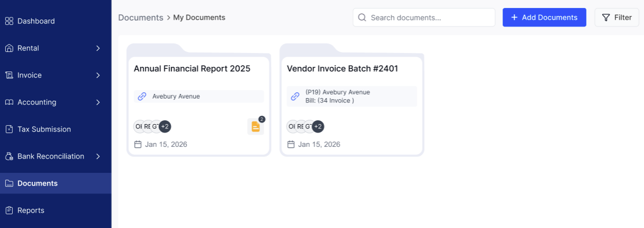Focus the Search documents input field

[x=429, y=17]
